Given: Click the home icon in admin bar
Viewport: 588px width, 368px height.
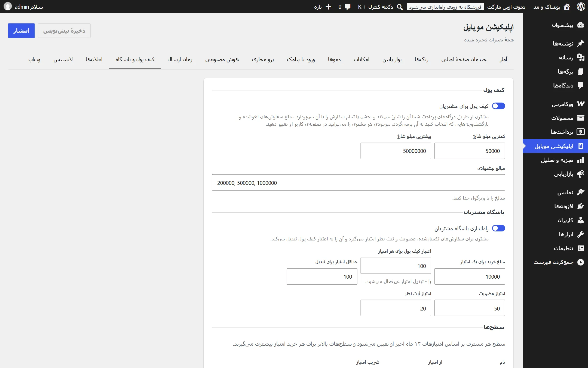Looking at the screenshot, I should click(x=566, y=7).
